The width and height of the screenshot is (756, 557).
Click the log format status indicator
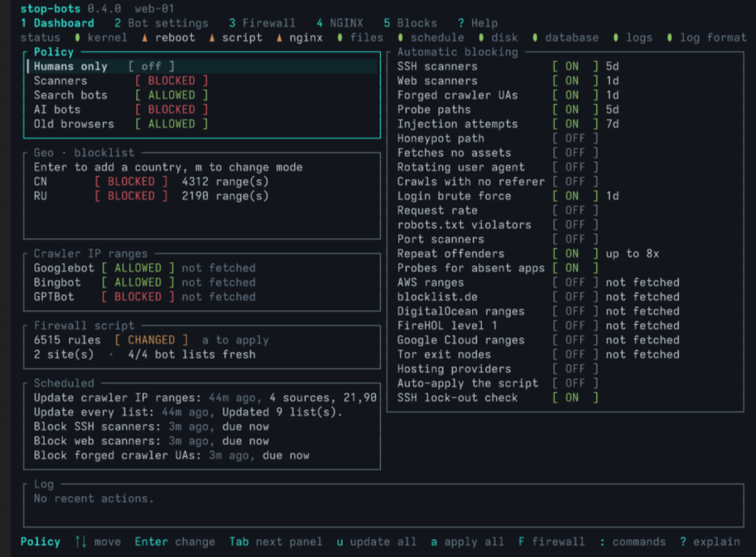pos(707,38)
